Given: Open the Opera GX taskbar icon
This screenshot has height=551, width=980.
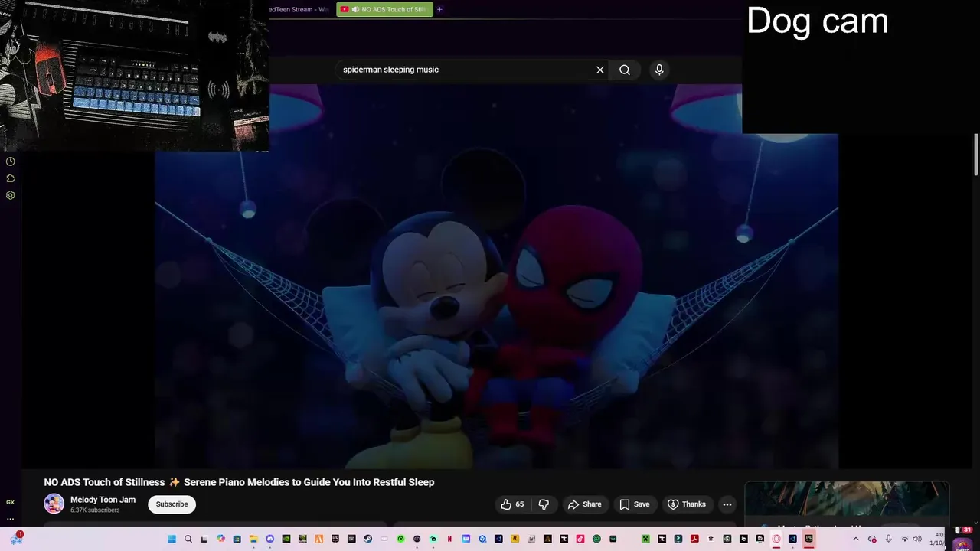Looking at the screenshot, I should tap(776, 539).
